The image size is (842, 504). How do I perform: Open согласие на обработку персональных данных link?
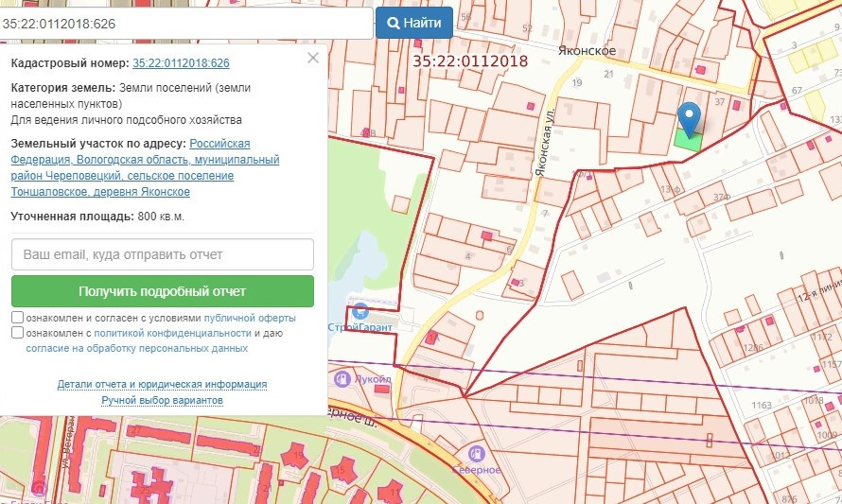pos(136,348)
